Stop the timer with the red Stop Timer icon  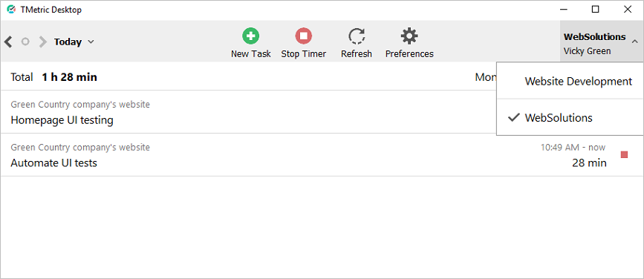[x=304, y=36]
